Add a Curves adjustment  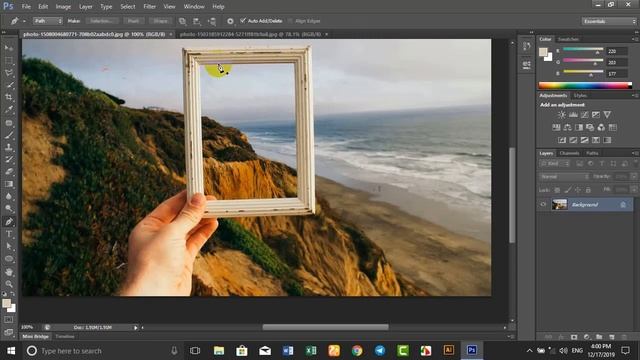coord(584,115)
